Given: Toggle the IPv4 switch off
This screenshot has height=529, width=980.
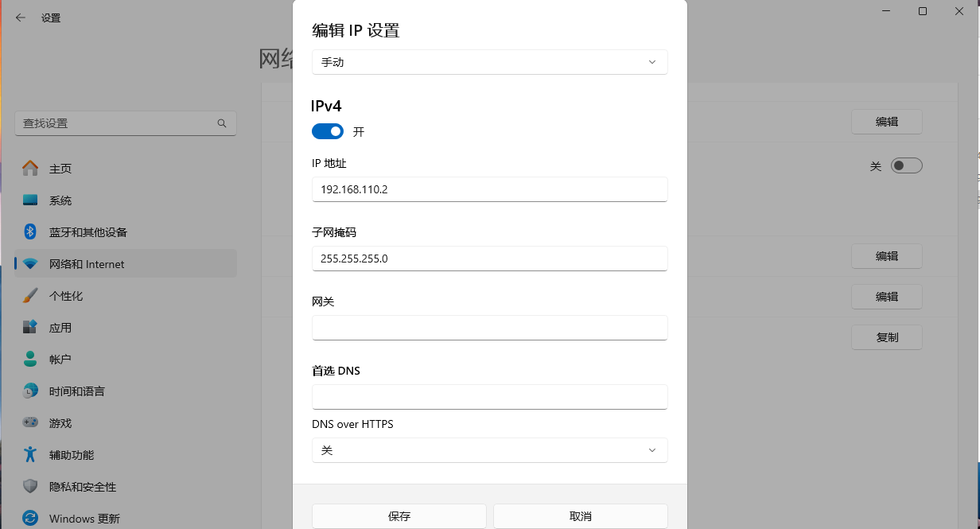Looking at the screenshot, I should click(327, 131).
